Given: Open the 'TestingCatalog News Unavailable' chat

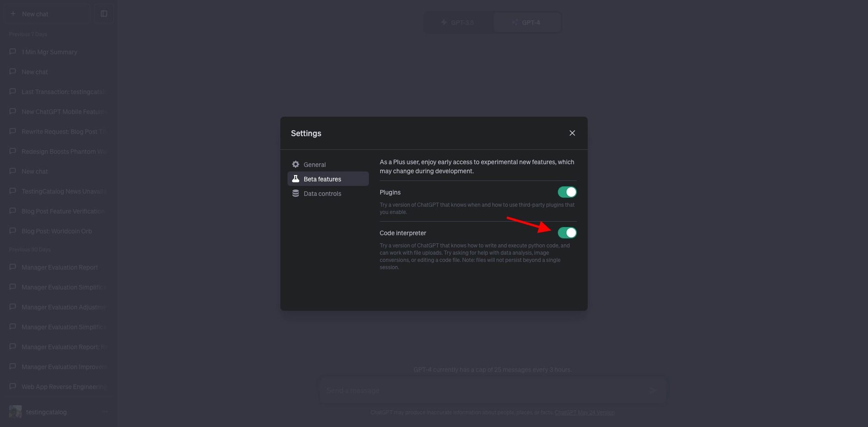Looking at the screenshot, I should [x=59, y=191].
